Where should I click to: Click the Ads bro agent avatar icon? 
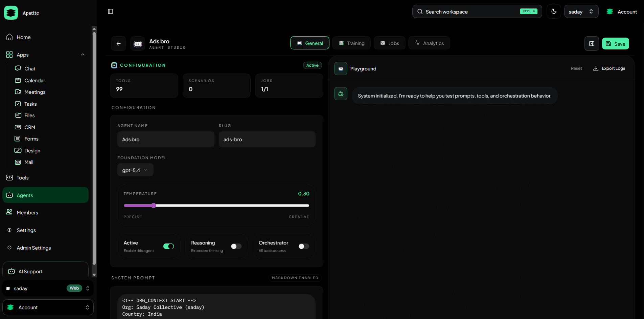coord(138,44)
